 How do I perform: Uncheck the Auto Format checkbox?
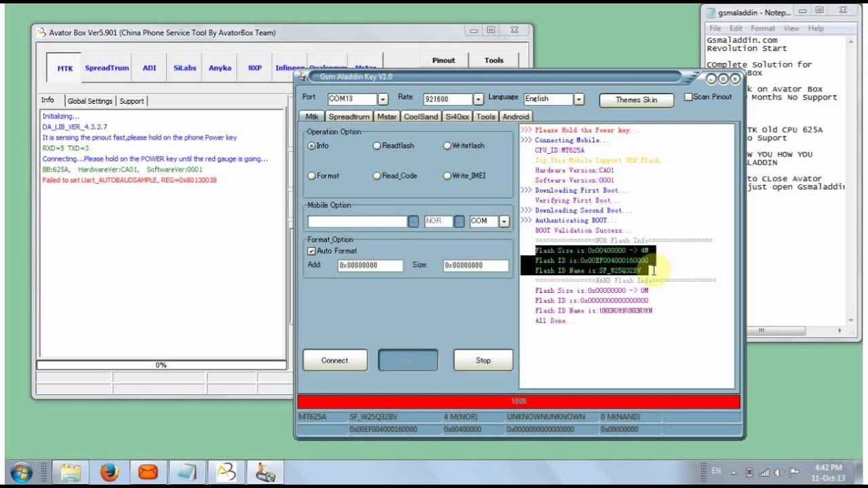[312, 251]
